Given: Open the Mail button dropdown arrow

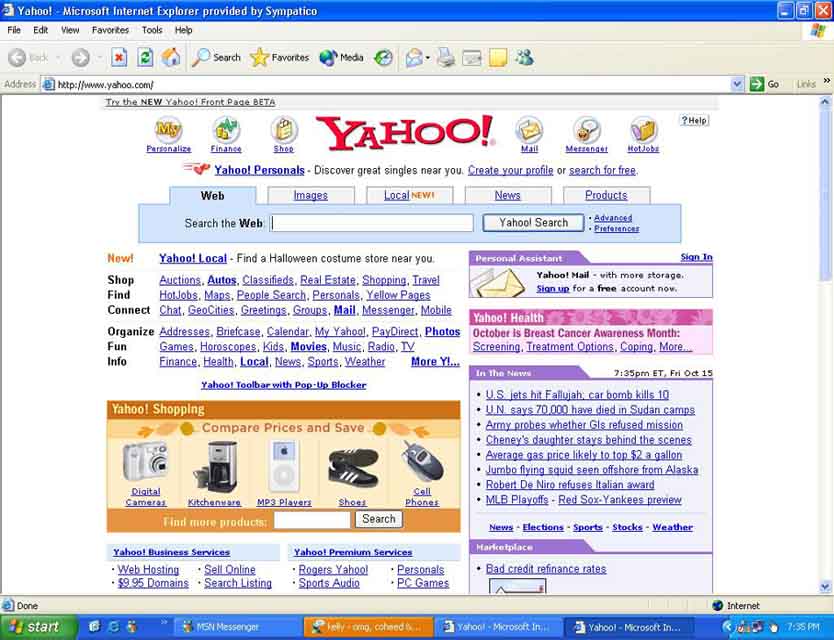Looking at the screenshot, I should [x=428, y=57].
